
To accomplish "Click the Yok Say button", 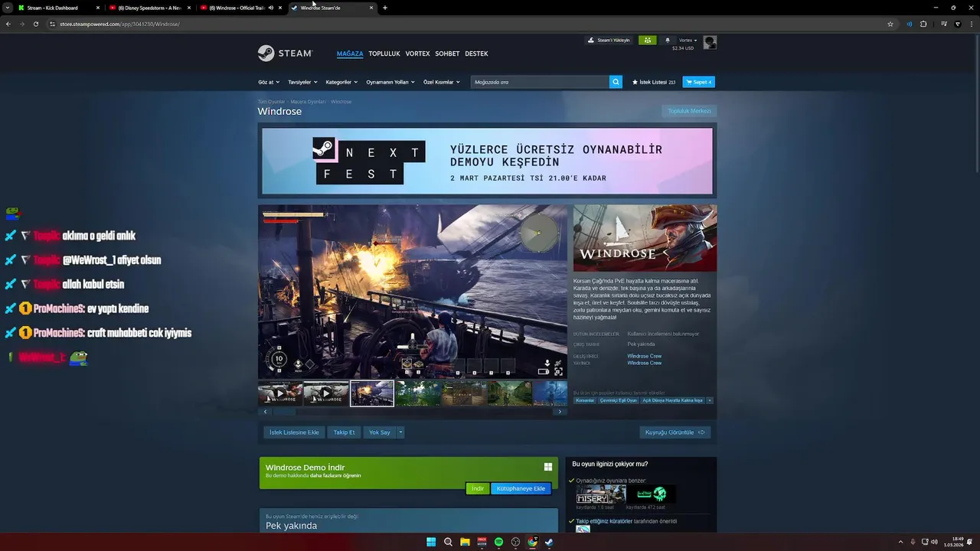I will tap(380, 432).
